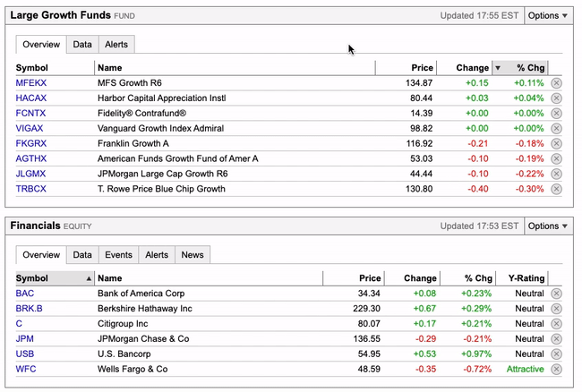Screen dimensions: 582x392
Task: Click price 229.30 in Financials
Action: [366, 309]
